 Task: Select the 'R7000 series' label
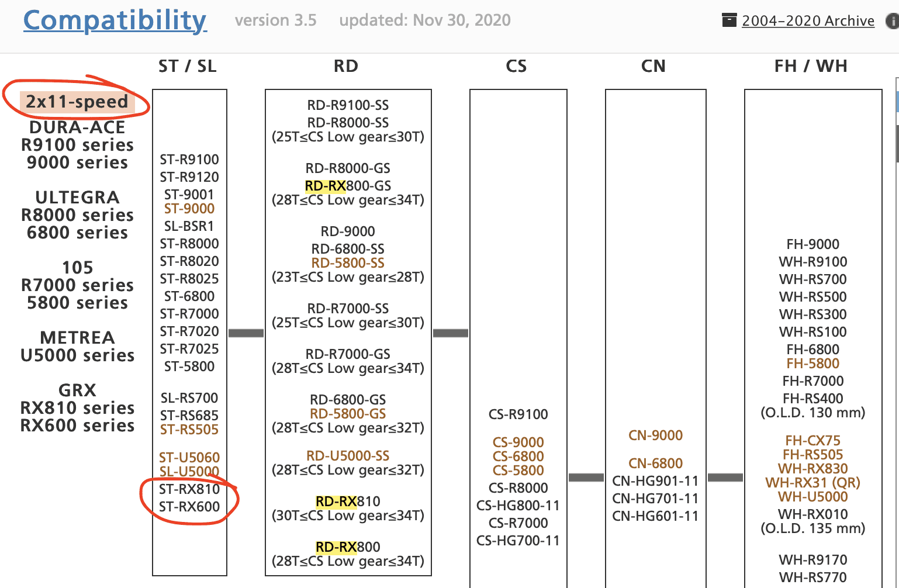tap(77, 285)
